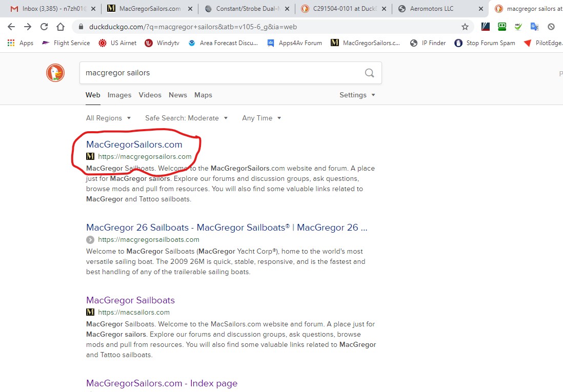Open the Stop Forum Spam bookmark
This screenshot has height=392, width=563.
pos(485,43)
